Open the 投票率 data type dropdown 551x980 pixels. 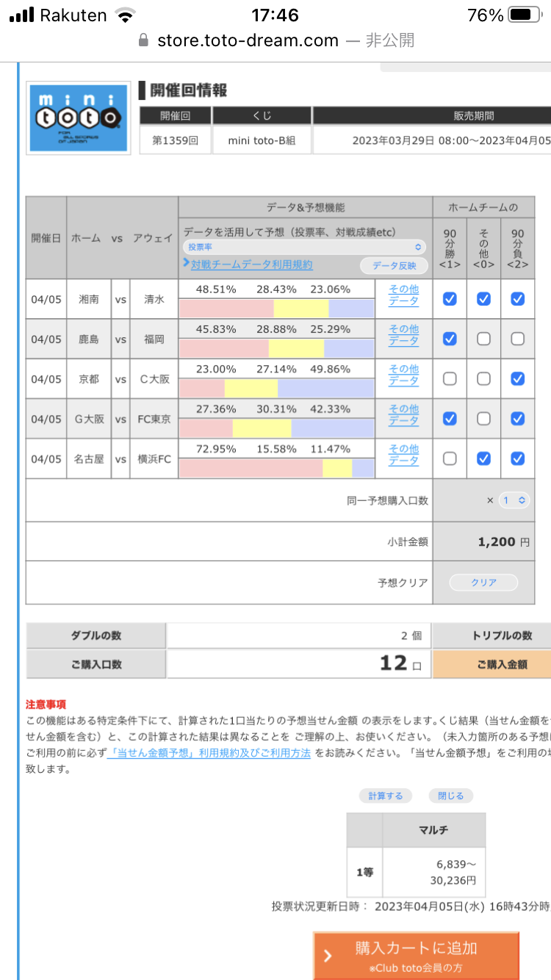pos(304,248)
